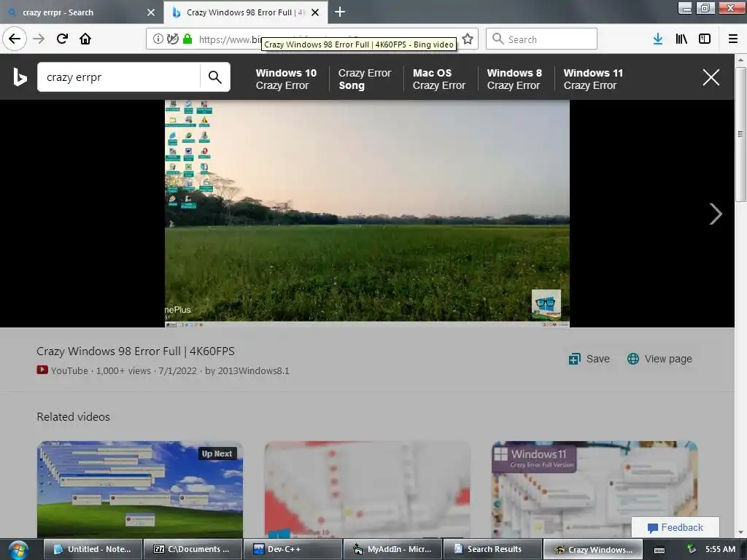Switch to 7-Zip C:\Documents window in taskbar
The image size is (747, 560).
coord(193,549)
